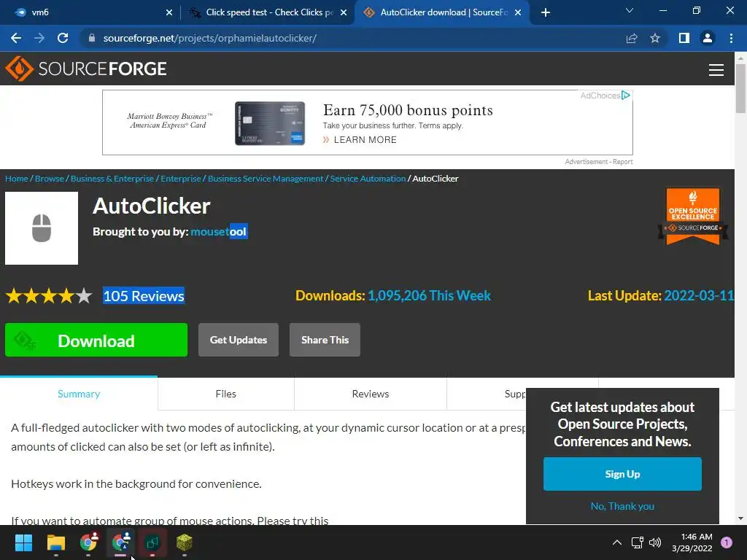Open the clock and calendar
The width and height of the screenshot is (747, 560).
click(x=692, y=542)
